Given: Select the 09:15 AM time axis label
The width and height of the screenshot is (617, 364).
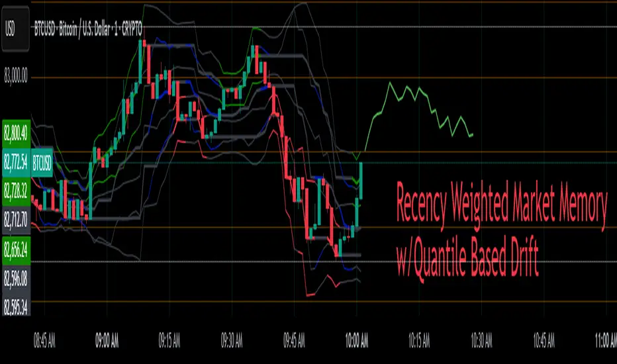Looking at the screenshot, I should tap(169, 340).
